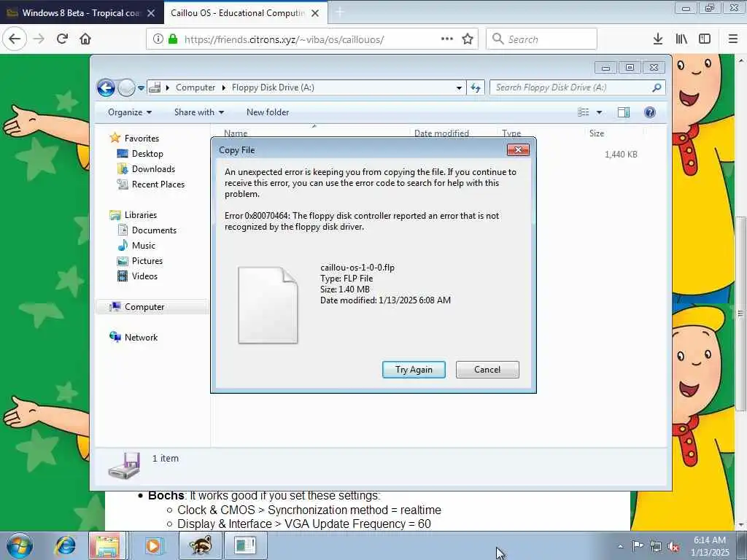Click Search Floppy Disk Drive field
Image resolution: width=747 pixels, height=560 pixels.
pos(576,87)
